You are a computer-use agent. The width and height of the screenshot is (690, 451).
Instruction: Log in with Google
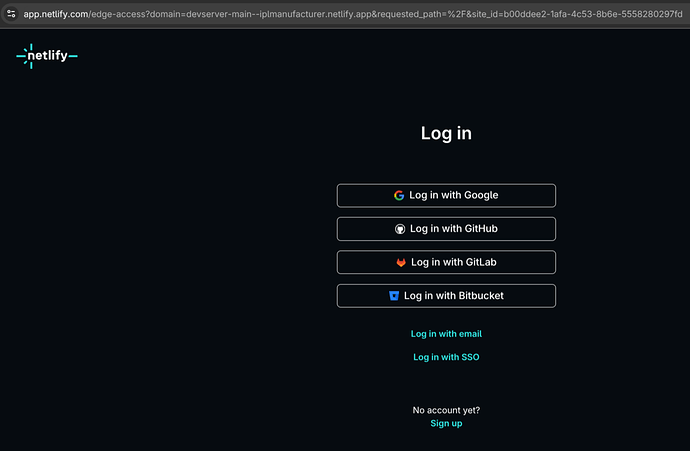coord(446,195)
